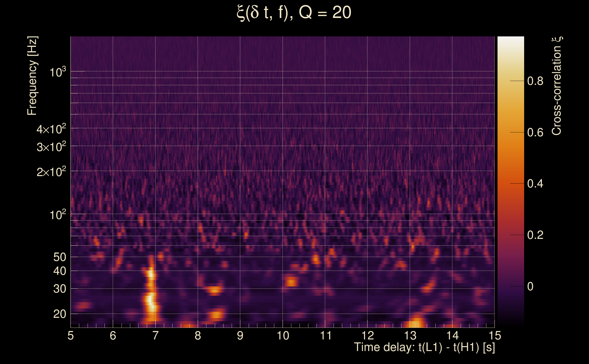Click the Frequency [Hz] axis label
This screenshot has height=364, width=589.
tap(32, 76)
